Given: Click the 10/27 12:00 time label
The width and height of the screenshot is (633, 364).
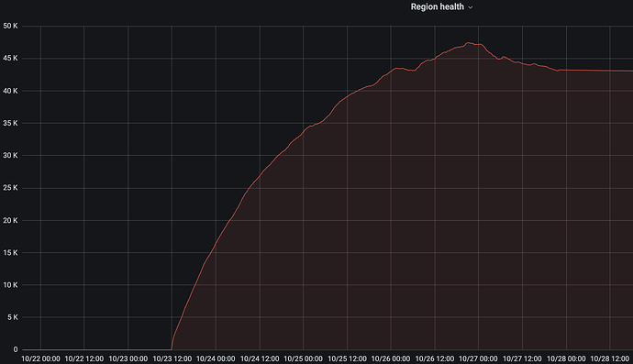Looking at the screenshot, I should (x=522, y=358).
